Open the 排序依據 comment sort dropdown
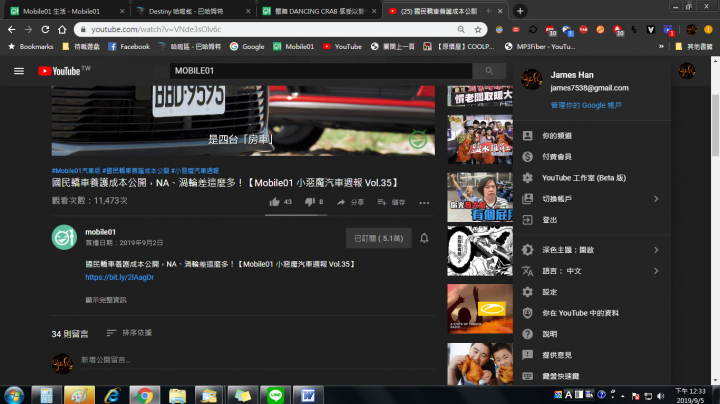 (x=129, y=333)
